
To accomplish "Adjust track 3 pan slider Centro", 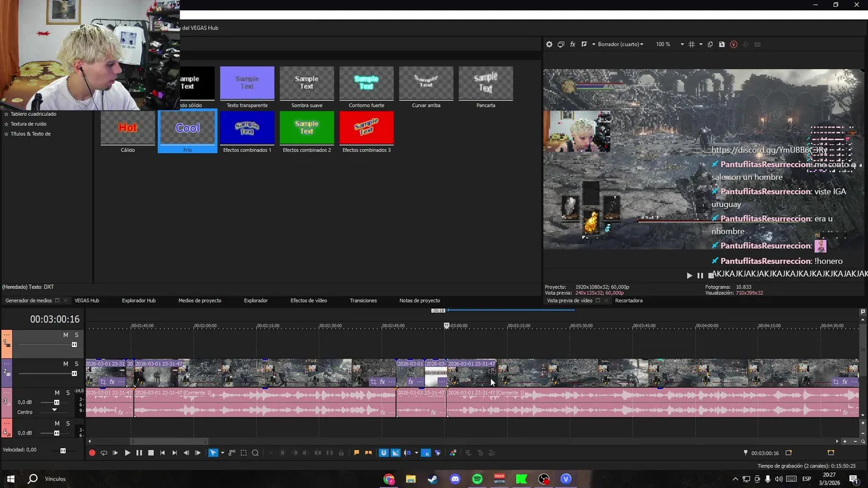I will 54,411.
